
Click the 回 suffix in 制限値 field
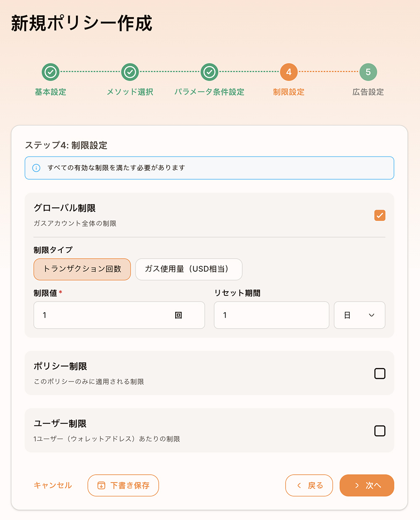click(x=178, y=315)
